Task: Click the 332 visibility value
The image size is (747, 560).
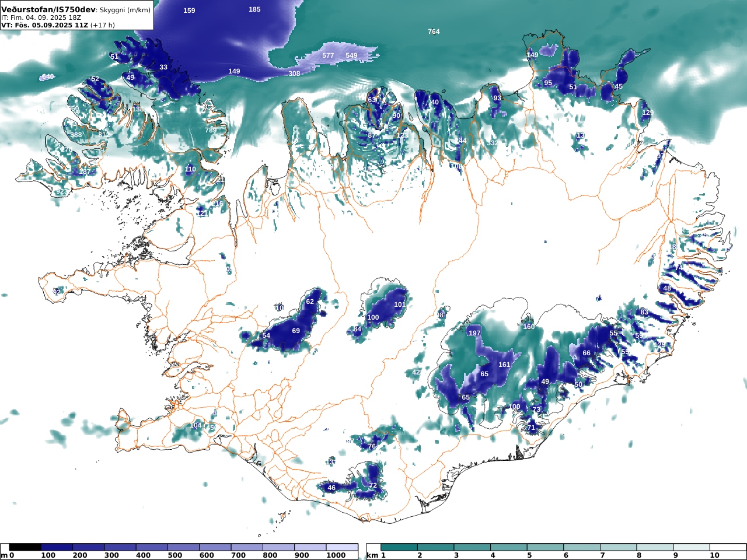Action: [493, 143]
